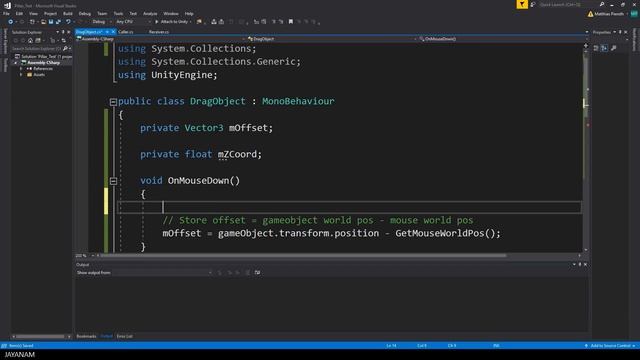Expand the References tree node
Image resolution: width=640 pixels, height=360 pixels.
(21, 69)
